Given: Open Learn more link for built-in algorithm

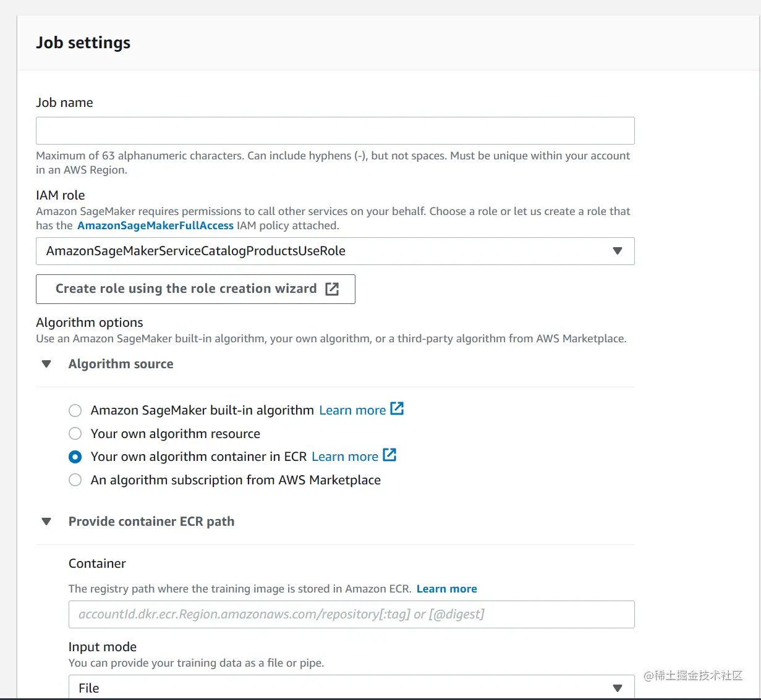Looking at the screenshot, I should coord(352,410).
